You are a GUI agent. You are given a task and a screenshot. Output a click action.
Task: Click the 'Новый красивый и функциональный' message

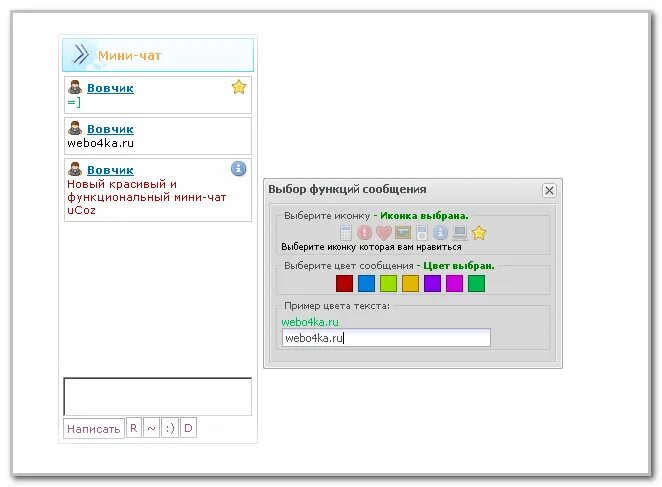click(147, 197)
